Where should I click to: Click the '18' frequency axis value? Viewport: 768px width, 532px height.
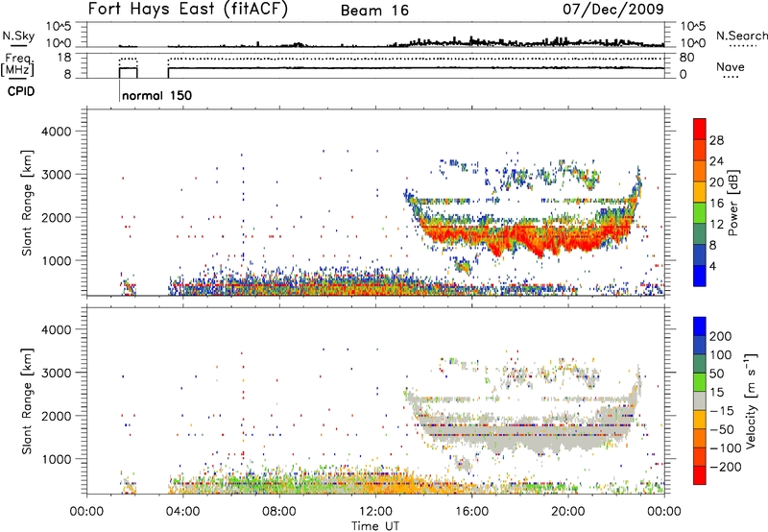point(63,58)
